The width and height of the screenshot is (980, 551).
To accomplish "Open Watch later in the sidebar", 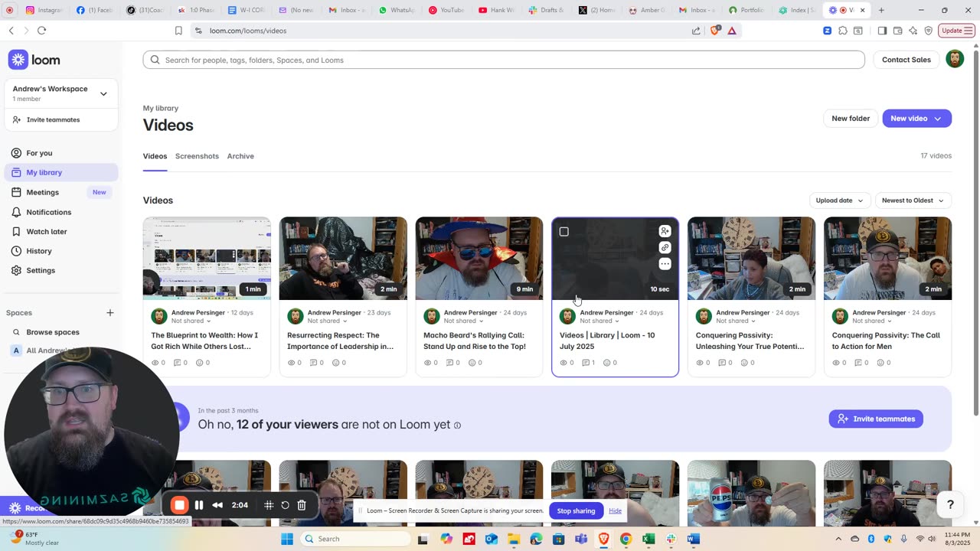I will point(61,232).
